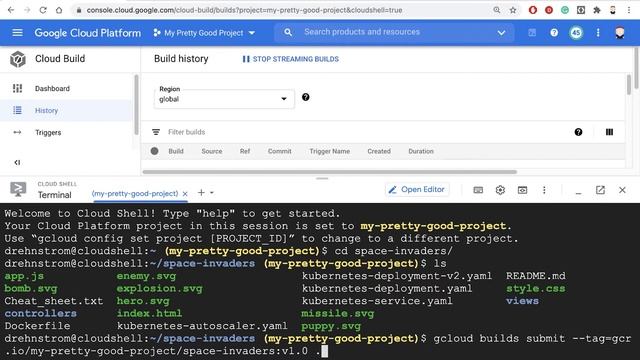Click the Cloud Shell web preview icon

pyautogui.click(x=522, y=190)
